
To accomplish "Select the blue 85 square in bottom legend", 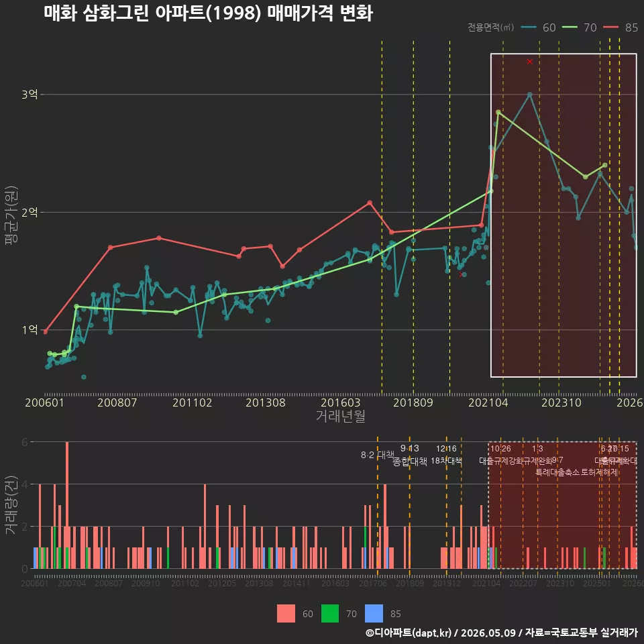I will click(374, 614).
